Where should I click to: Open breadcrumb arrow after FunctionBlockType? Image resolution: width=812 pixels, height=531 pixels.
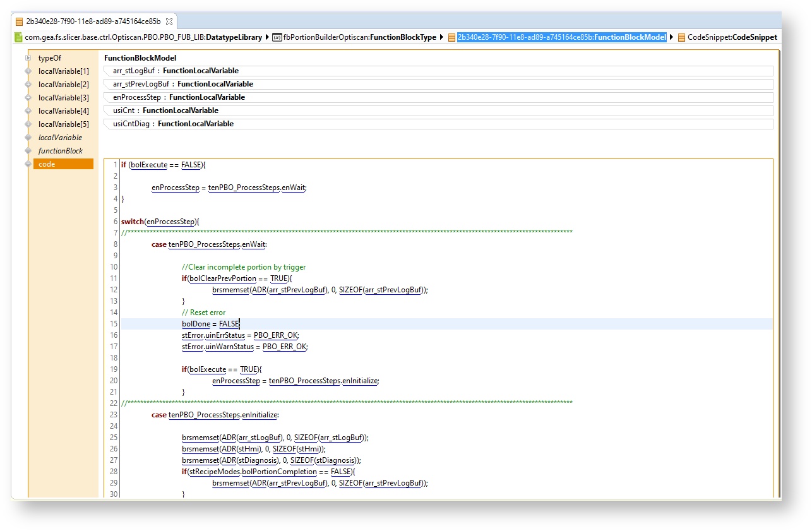click(x=442, y=37)
